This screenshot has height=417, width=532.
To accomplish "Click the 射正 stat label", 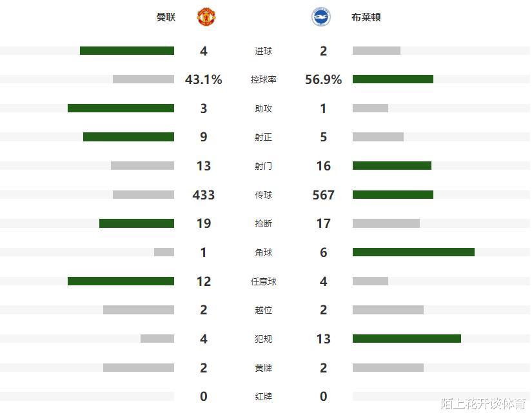I will [263, 137].
